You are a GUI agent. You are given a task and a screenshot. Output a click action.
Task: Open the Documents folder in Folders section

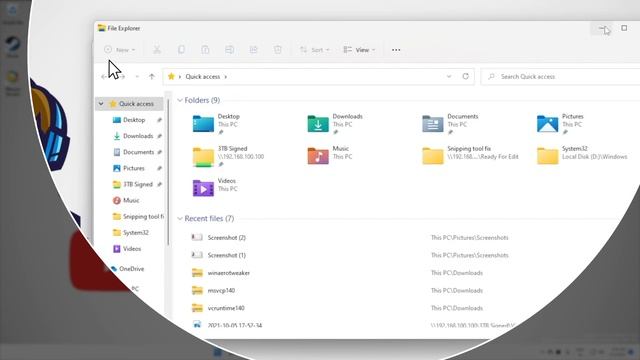click(x=433, y=124)
